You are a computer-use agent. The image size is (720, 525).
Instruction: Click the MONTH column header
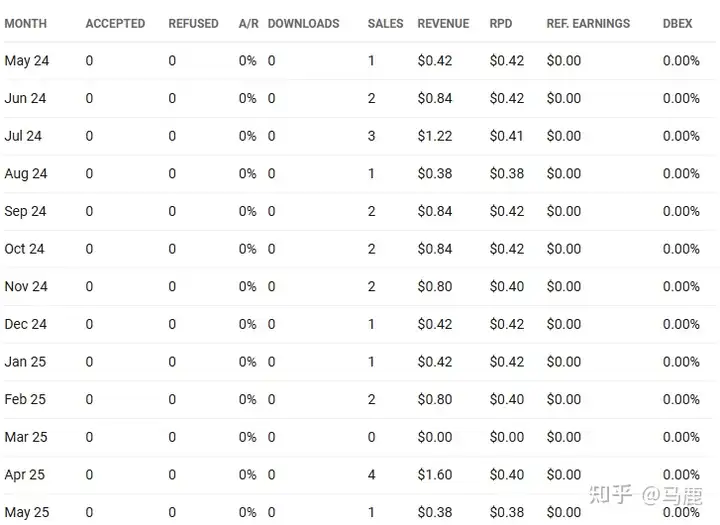pyautogui.click(x=26, y=23)
